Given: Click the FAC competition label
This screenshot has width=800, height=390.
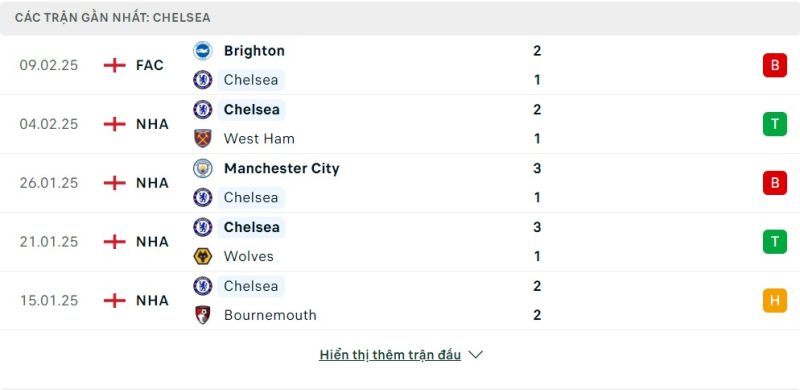Looking at the screenshot, I should 149,65.
